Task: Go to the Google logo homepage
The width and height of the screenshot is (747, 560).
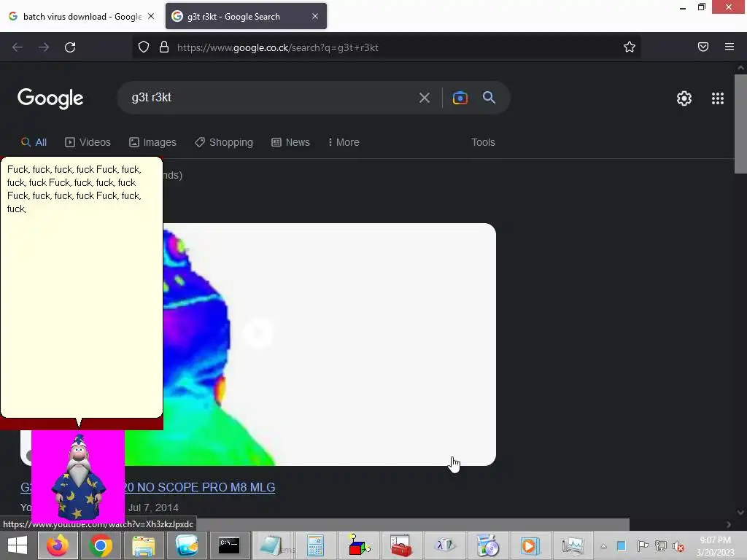Action: pyautogui.click(x=50, y=98)
